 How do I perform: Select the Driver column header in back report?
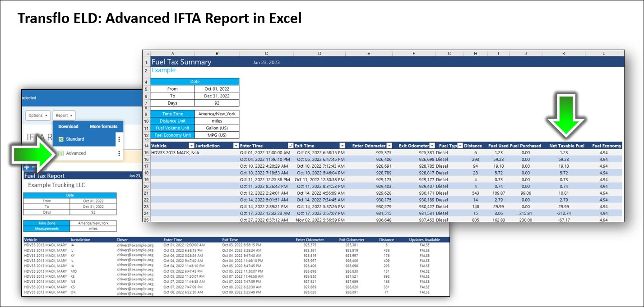click(x=123, y=240)
